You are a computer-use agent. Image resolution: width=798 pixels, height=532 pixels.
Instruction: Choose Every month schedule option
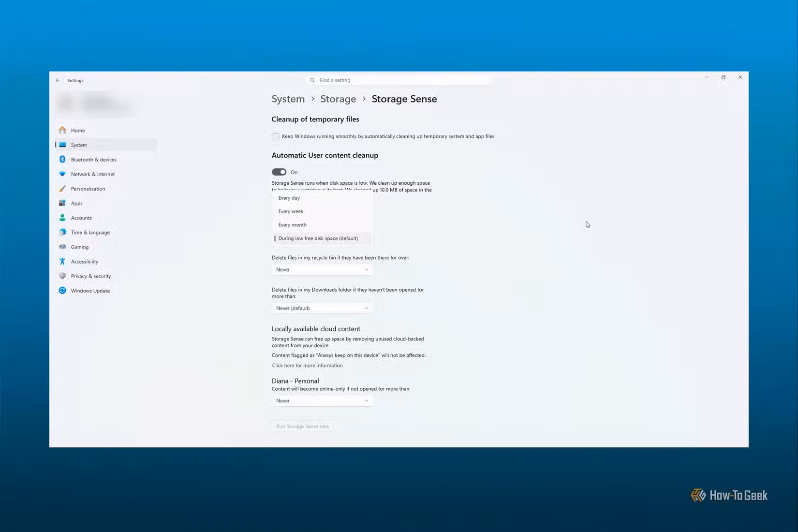[322, 225]
